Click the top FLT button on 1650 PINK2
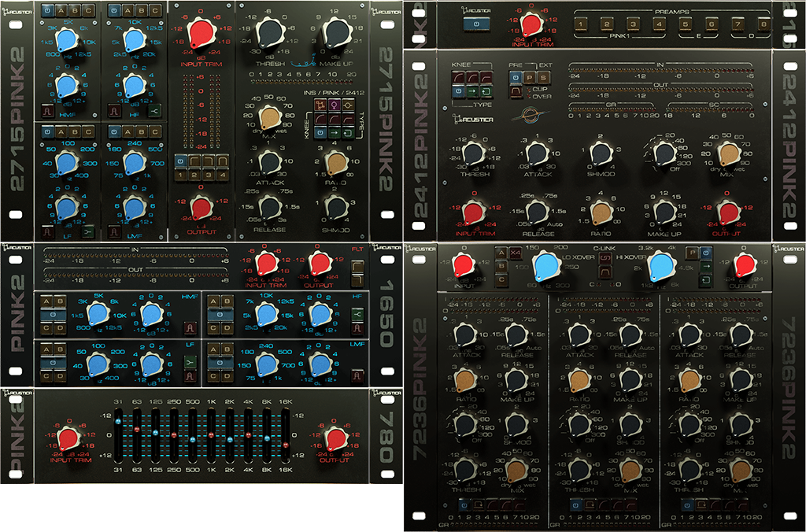Image resolution: width=806 pixels, height=532 pixels. [358, 266]
